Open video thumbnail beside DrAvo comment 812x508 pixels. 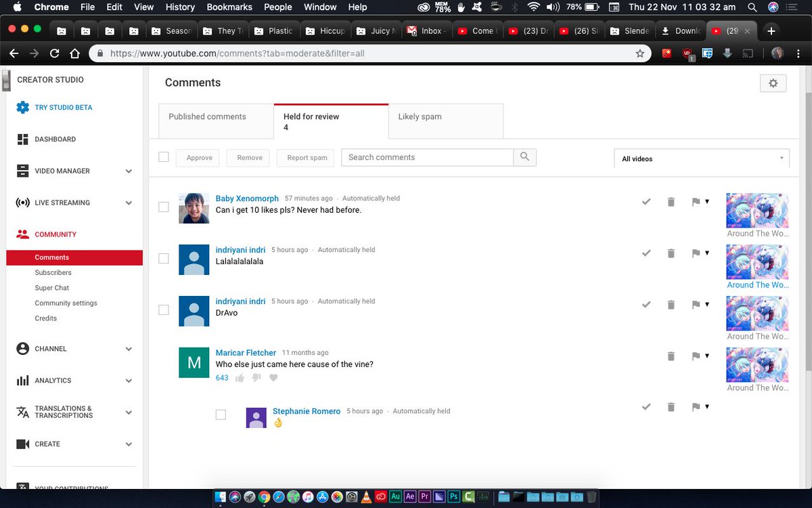coord(757,313)
